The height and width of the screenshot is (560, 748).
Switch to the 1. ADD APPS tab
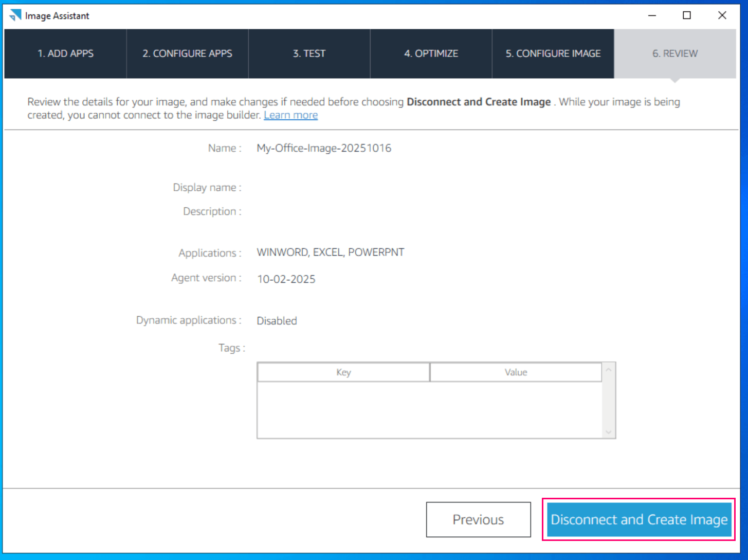point(65,53)
